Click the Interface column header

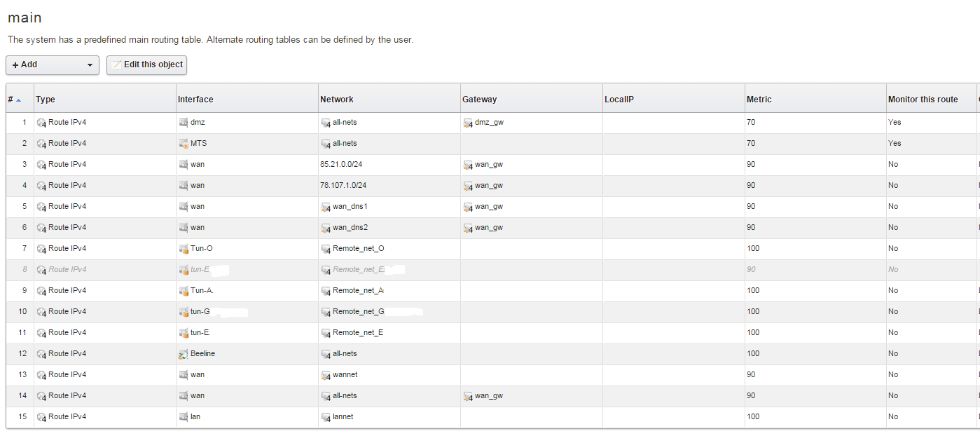[x=195, y=100]
